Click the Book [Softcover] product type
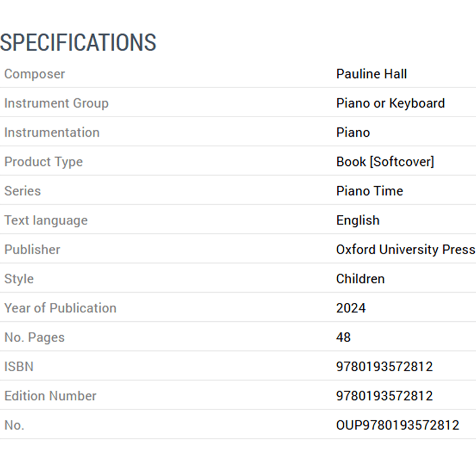The height and width of the screenshot is (476, 476). tap(385, 161)
